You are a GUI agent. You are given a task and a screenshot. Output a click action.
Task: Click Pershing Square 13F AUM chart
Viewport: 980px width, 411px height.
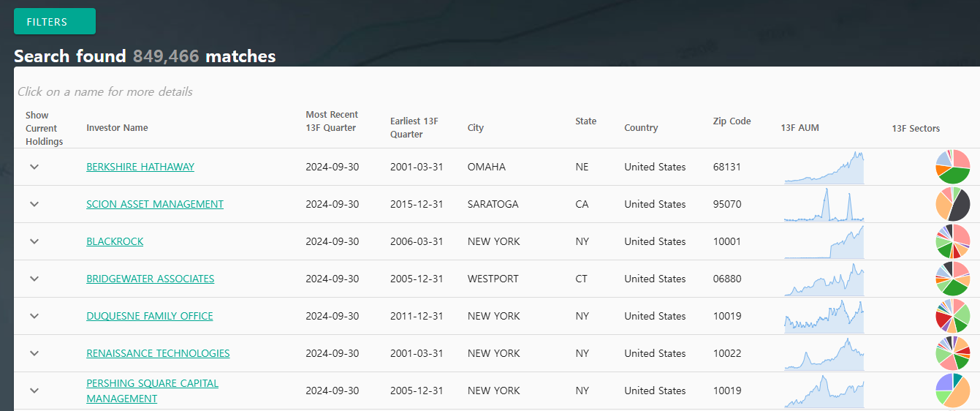point(824,391)
